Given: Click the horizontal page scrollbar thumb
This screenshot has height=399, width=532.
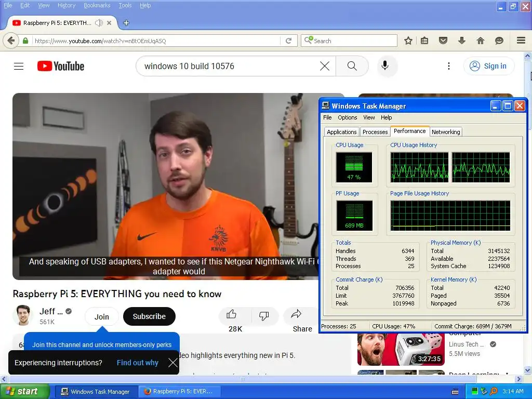Looking at the screenshot, I should coord(242,379).
